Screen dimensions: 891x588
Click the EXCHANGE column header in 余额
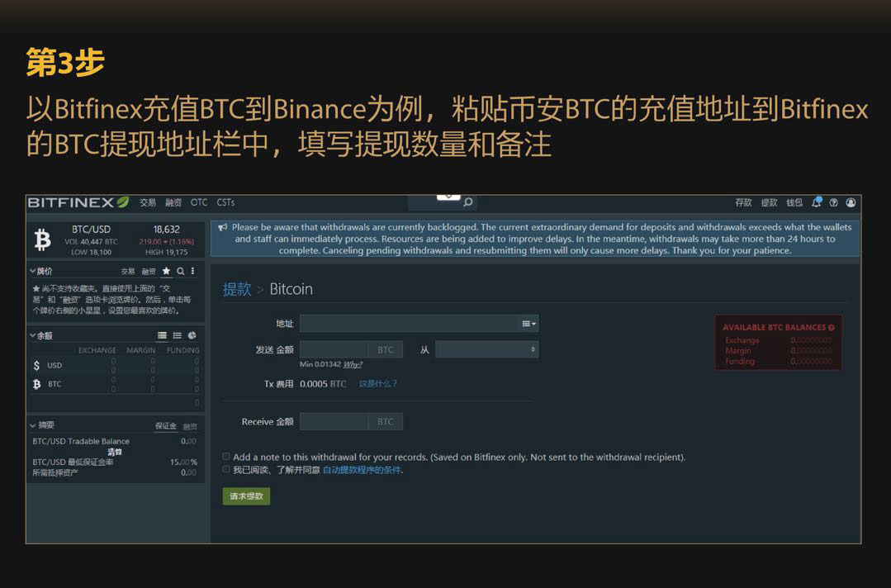click(x=97, y=350)
